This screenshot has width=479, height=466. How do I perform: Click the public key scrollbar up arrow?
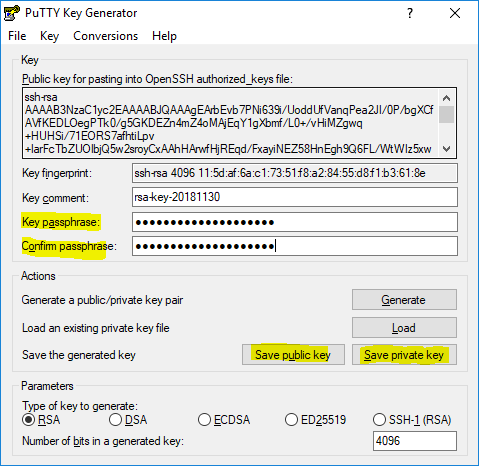(x=446, y=98)
